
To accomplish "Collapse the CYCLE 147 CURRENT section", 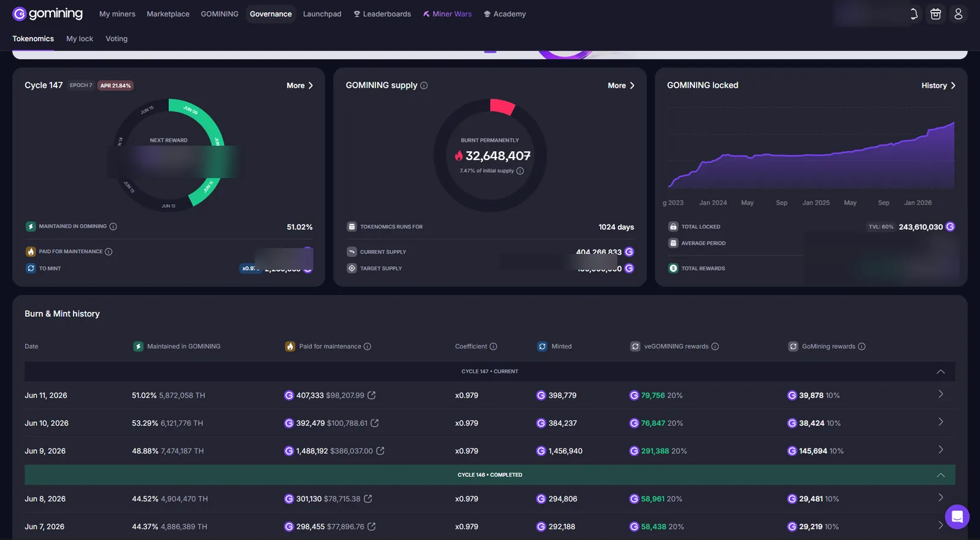I will tap(941, 371).
